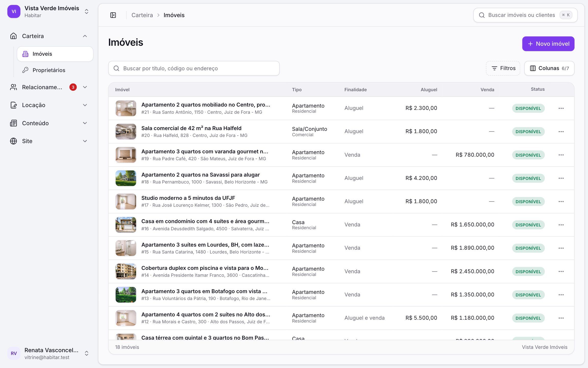
Task: Open actions menu for Sala comercial Halfeld
Action: point(561,132)
